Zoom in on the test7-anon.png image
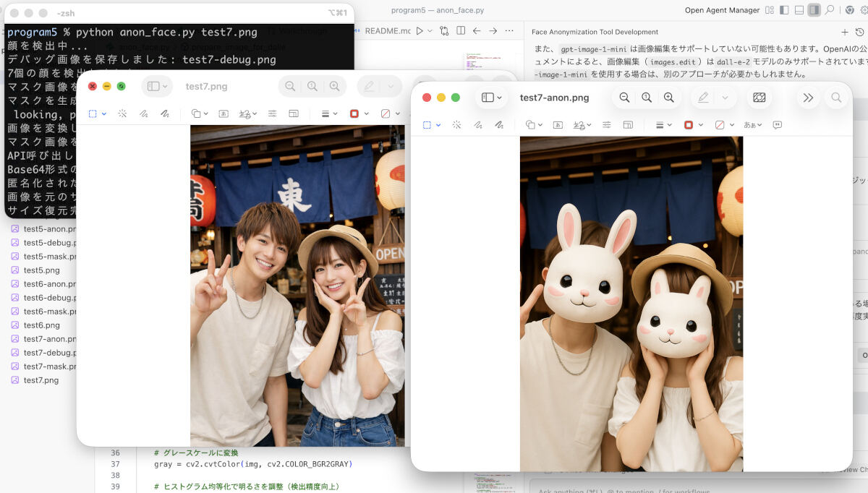This screenshot has width=868, height=493. pyautogui.click(x=669, y=98)
